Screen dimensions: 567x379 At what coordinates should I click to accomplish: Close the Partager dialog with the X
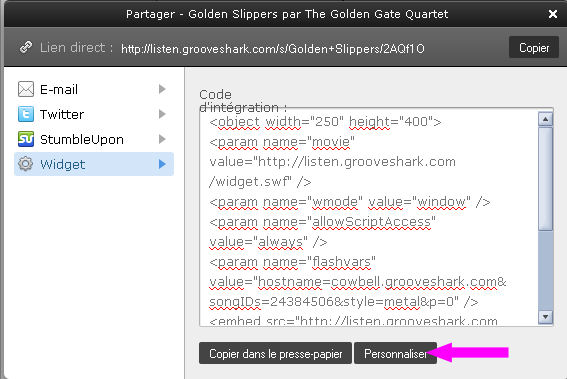(553, 14)
